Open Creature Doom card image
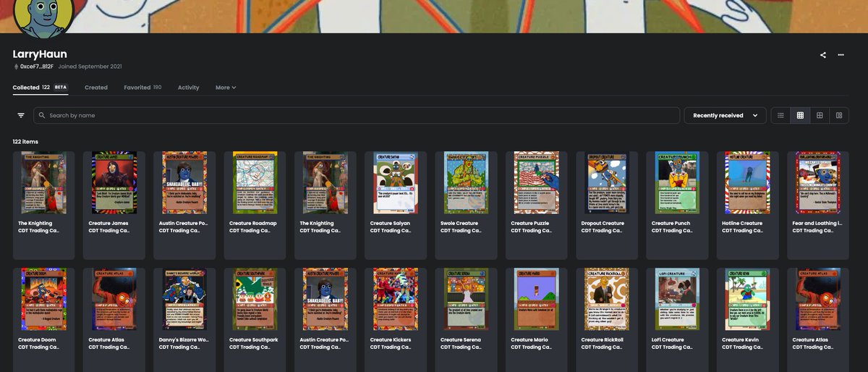Viewport: 868px width, 372px height. pyautogui.click(x=43, y=299)
